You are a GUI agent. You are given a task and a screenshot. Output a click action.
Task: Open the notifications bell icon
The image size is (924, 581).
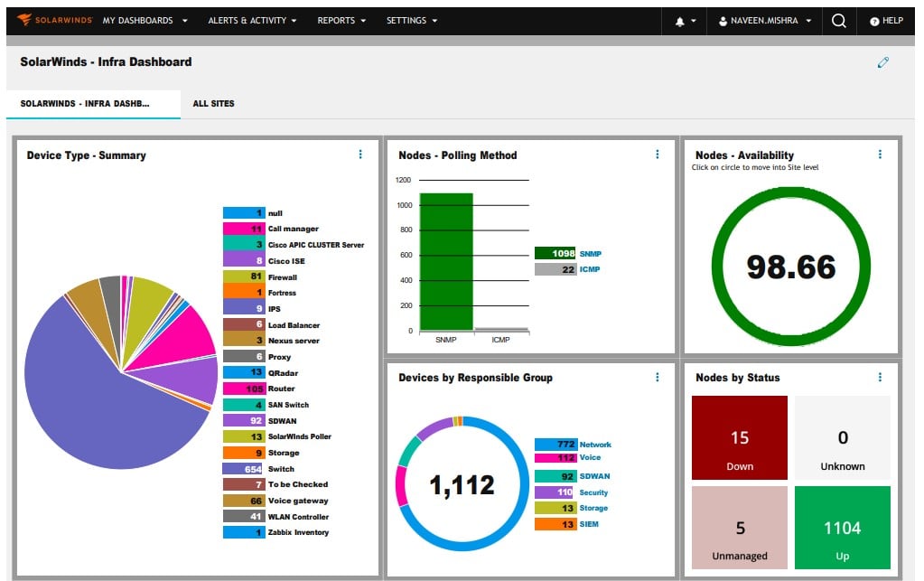click(x=679, y=21)
